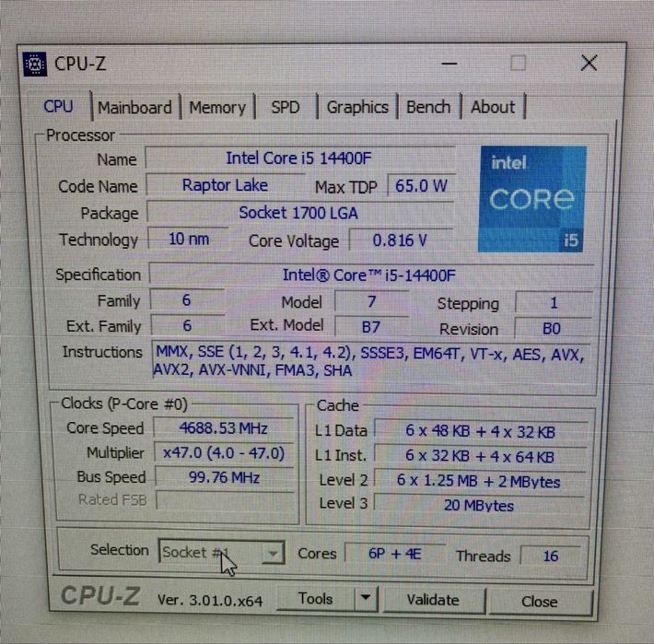Click the Model value 7
Image resolution: width=654 pixels, height=644 pixels.
371,301
